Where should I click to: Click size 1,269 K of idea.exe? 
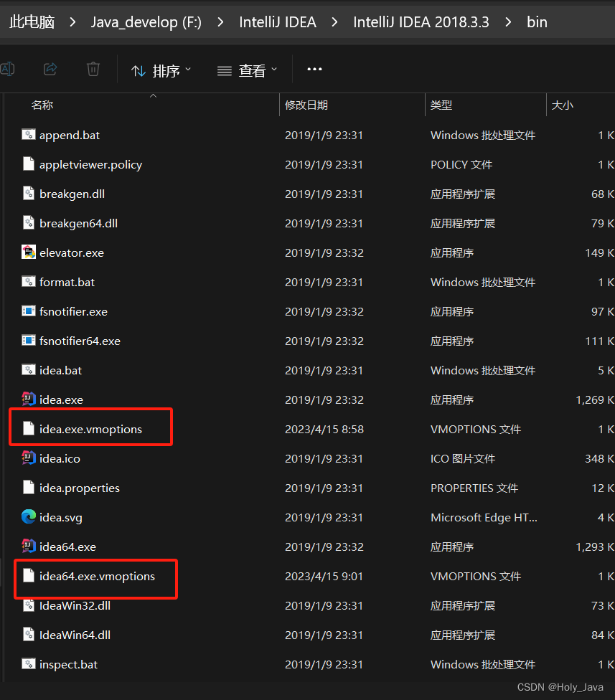(595, 399)
